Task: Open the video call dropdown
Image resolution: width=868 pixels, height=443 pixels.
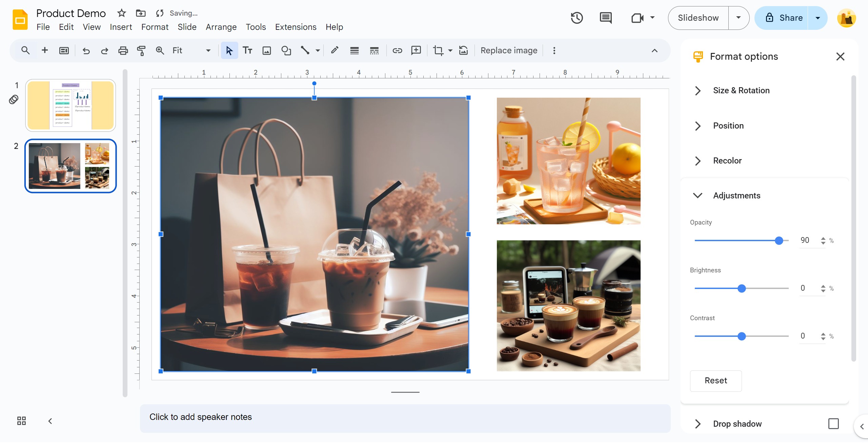Action: coord(652,18)
